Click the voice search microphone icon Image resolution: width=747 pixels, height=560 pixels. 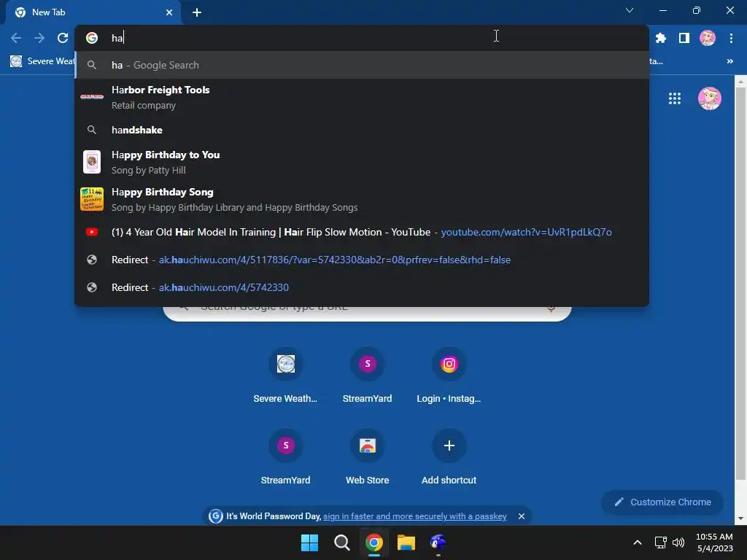551,308
